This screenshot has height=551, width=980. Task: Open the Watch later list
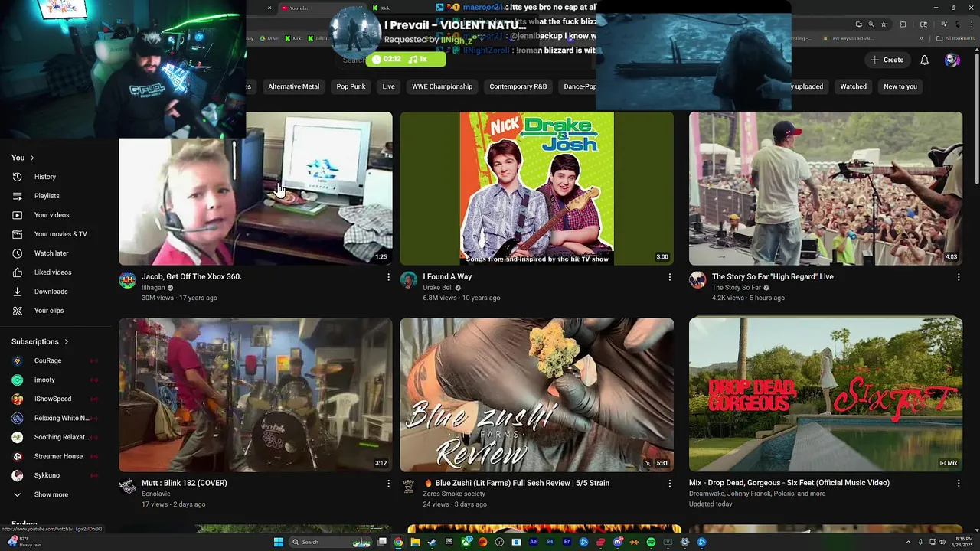click(x=51, y=253)
